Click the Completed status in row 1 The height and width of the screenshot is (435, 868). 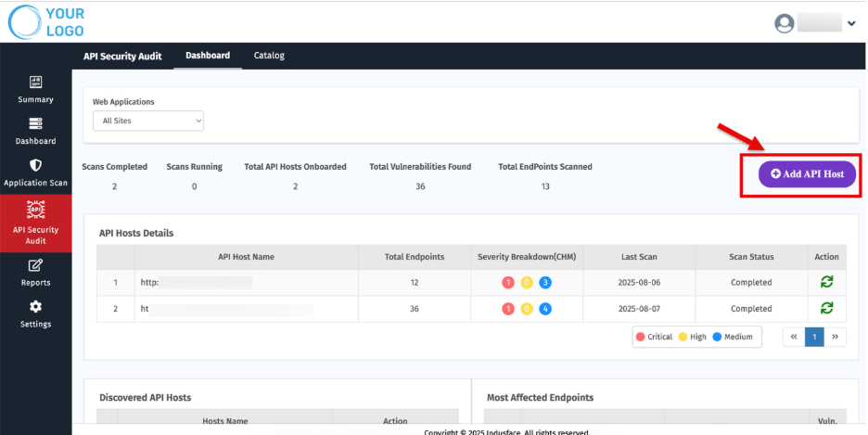click(x=751, y=283)
